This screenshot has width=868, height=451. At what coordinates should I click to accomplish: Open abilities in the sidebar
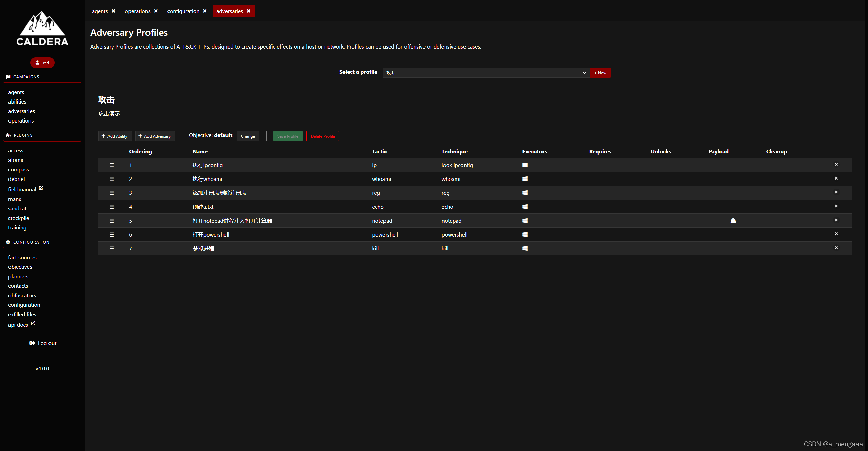click(17, 101)
